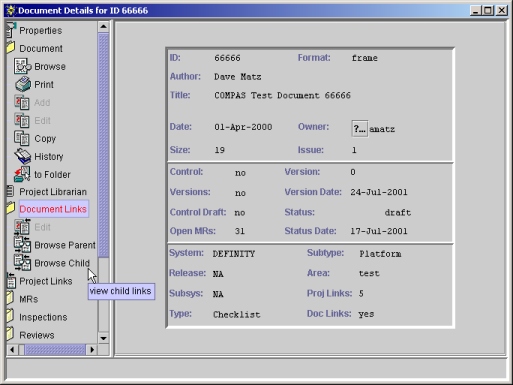Screen dimensions: 513x385
Task: Click the Project Librarian icon
Action: click(10, 191)
